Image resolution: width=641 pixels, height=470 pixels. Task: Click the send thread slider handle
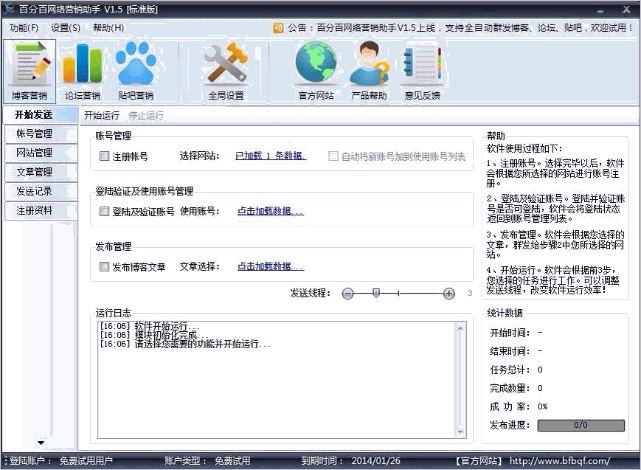click(377, 293)
